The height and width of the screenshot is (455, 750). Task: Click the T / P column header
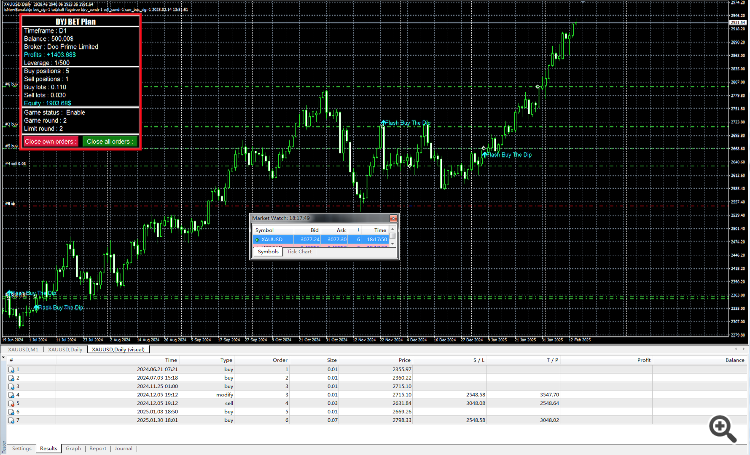552,360
